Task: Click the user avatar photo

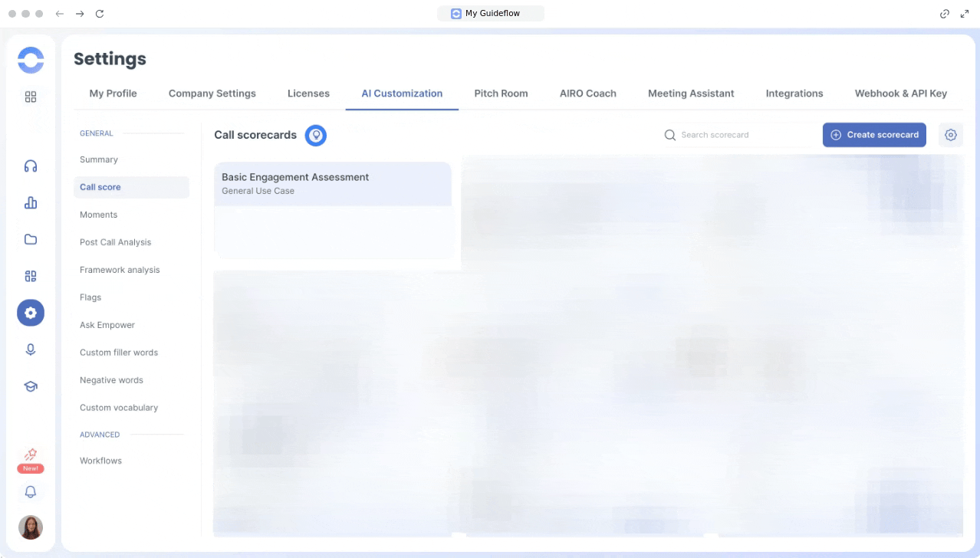Action: 31,527
